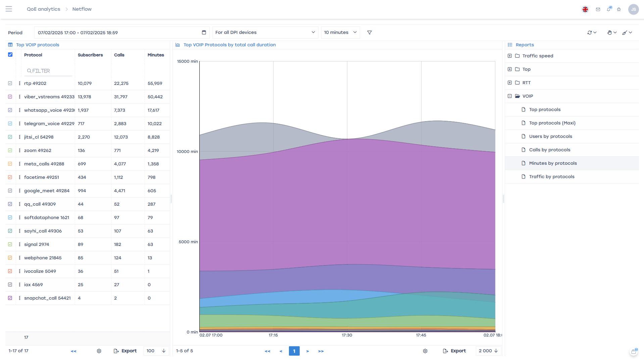
Task: Expand the Traffic speed report folder
Action: [510, 56]
